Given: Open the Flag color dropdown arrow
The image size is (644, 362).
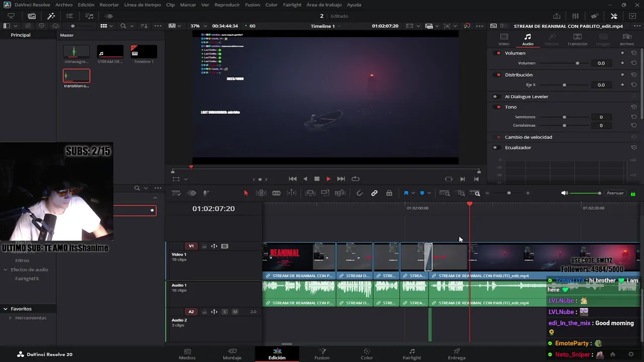Looking at the screenshot, I should (x=413, y=193).
